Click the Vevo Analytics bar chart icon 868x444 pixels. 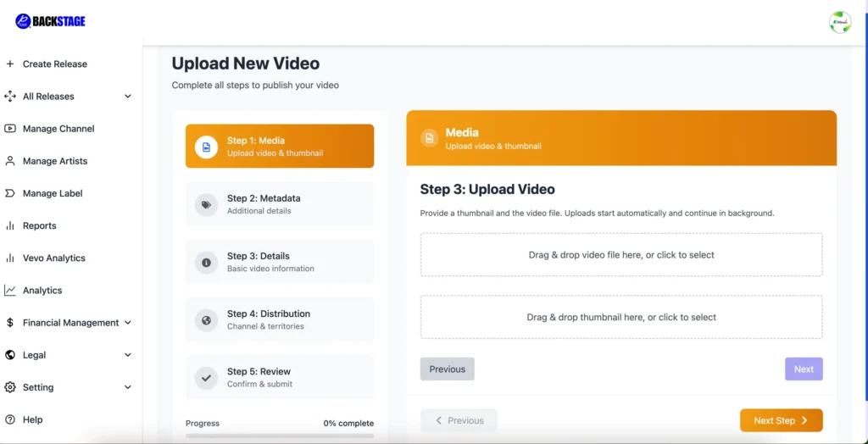[x=10, y=258]
